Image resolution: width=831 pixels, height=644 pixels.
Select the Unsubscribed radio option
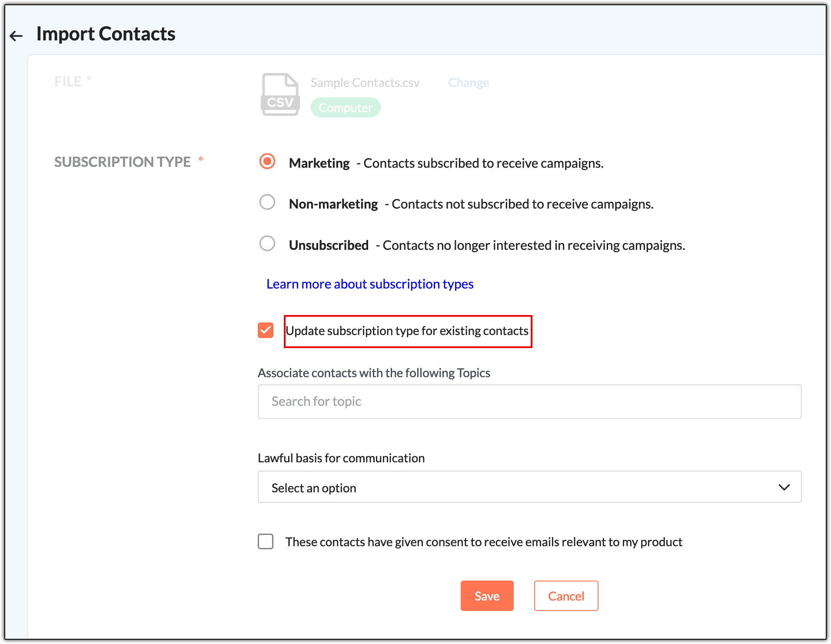coord(267,243)
